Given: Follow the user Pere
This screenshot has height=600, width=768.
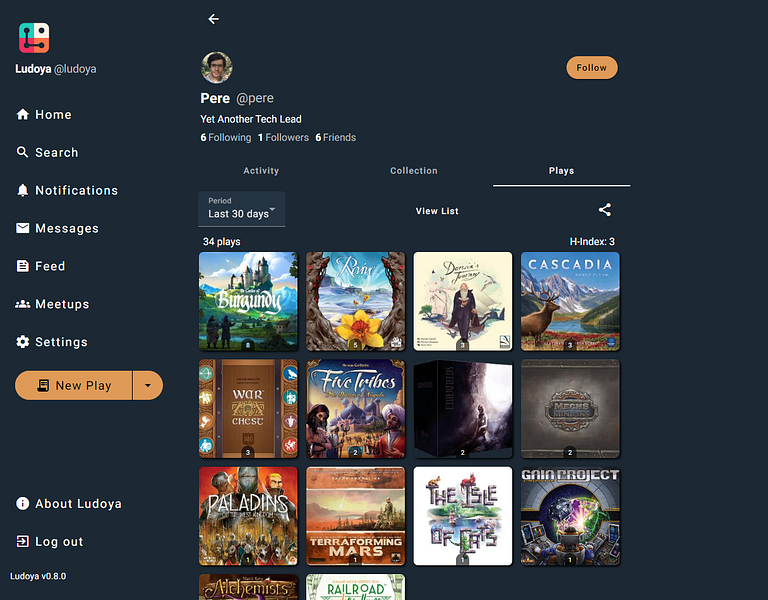Looking at the screenshot, I should (x=592, y=68).
